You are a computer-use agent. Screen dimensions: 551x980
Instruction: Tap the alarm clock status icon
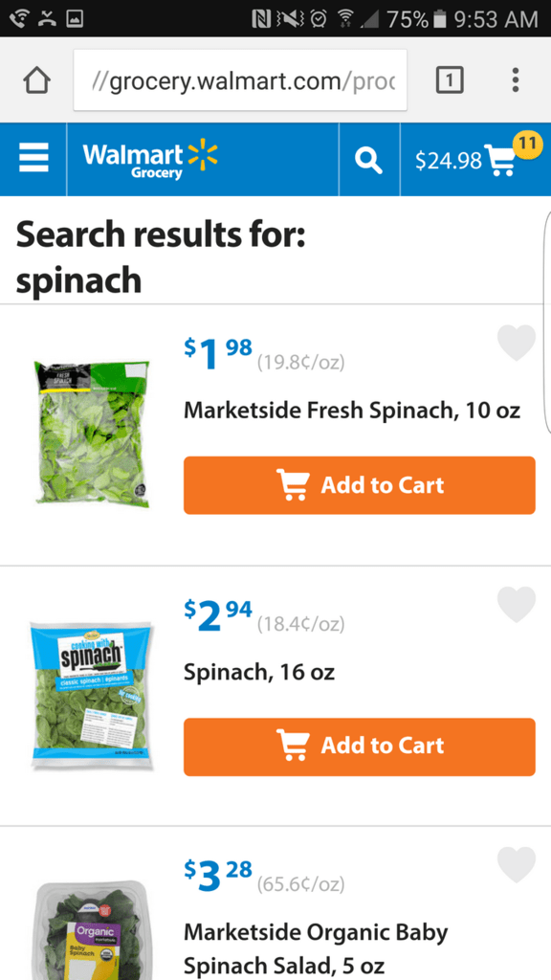click(x=320, y=16)
